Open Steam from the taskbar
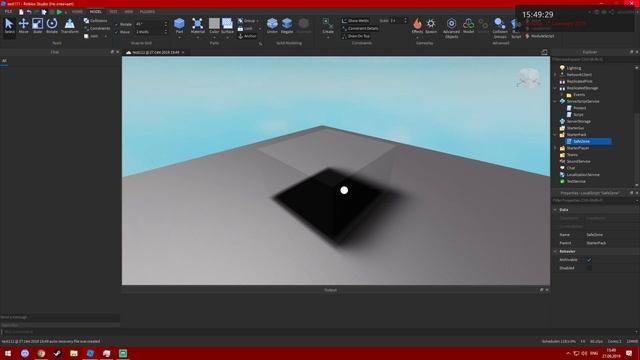 click(58, 353)
